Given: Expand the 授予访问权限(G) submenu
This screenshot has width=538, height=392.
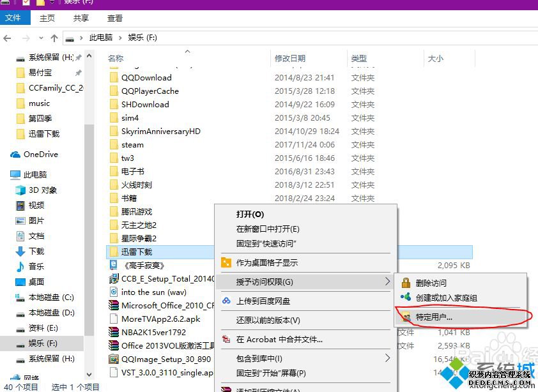Looking at the screenshot, I should [305, 282].
